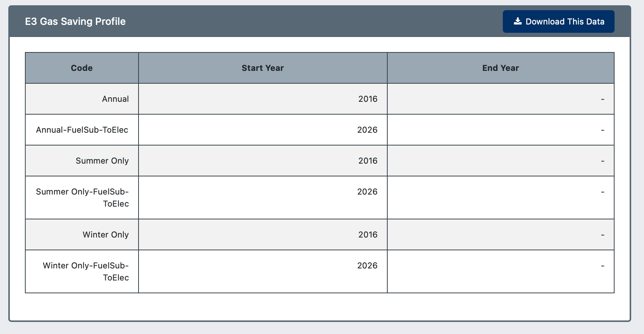Select the Winter Only code cell
This screenshot has height=334, width=644.
[x=82, y=234]
